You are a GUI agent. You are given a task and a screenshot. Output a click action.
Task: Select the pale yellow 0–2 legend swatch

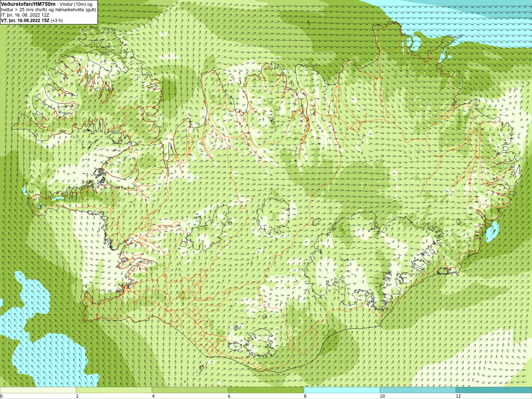tap(38, 390)
